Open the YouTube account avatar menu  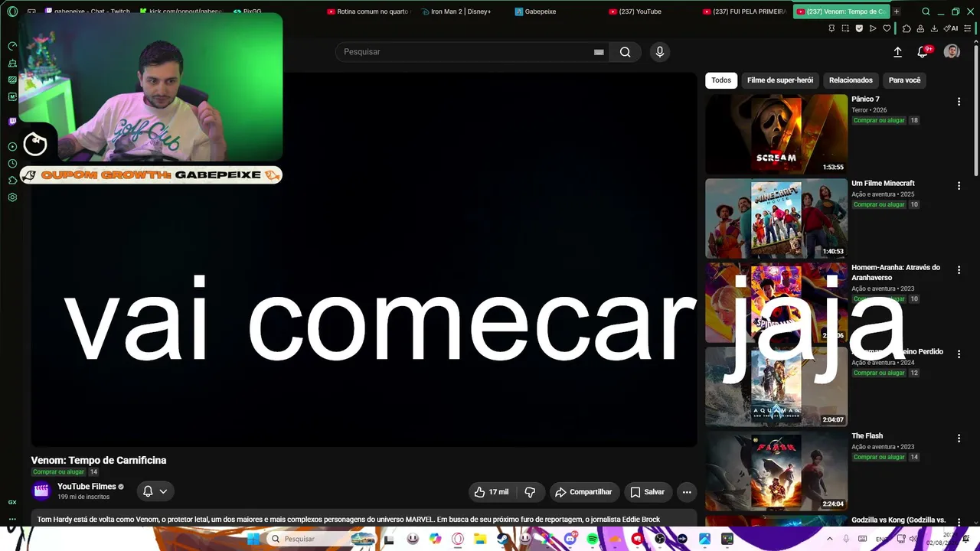click(952, 51)
